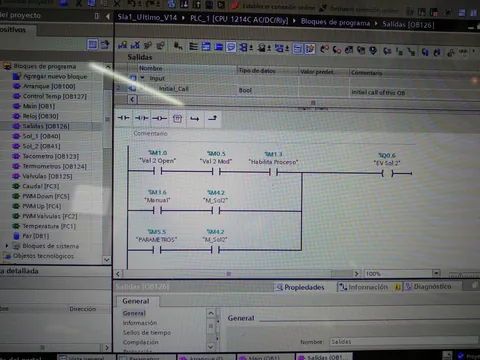
Task: Click the properties navigation scroll-up arrow
Action: (211, 313)
